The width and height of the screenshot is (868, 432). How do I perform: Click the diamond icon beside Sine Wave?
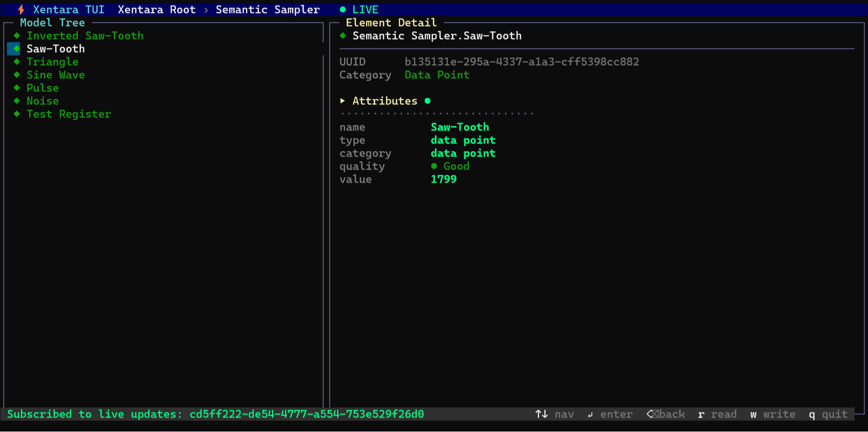[x=17, y=75]
